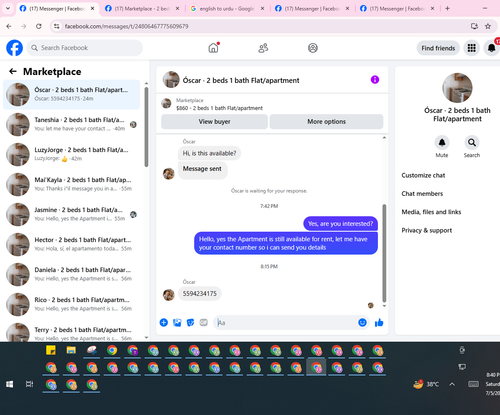Click chat messages scrollbar
Screen dimensions: 500x415
click(x=384, y=253)
